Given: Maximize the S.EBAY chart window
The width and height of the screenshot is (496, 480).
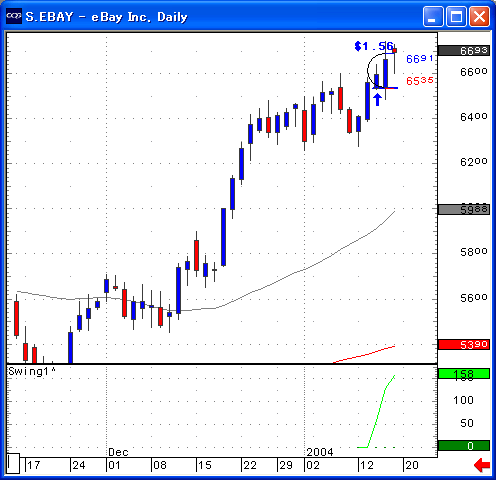Looking at the screenshot, I should point(456,16).
